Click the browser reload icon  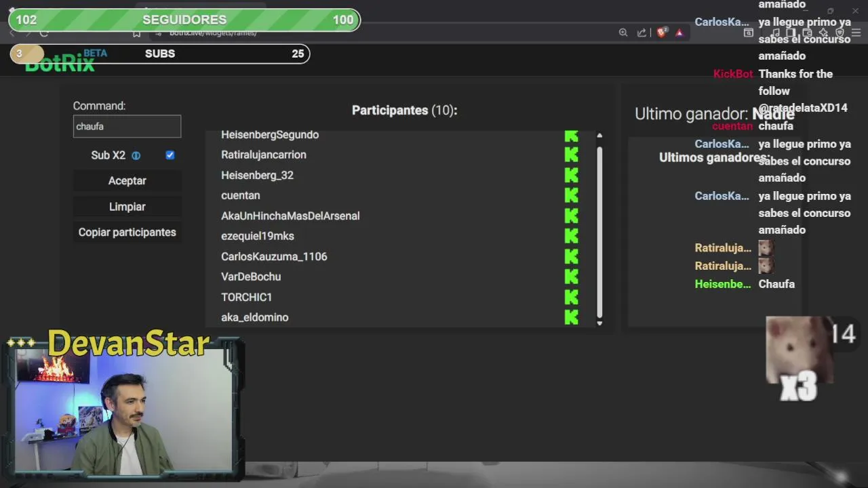click(44, 33)
